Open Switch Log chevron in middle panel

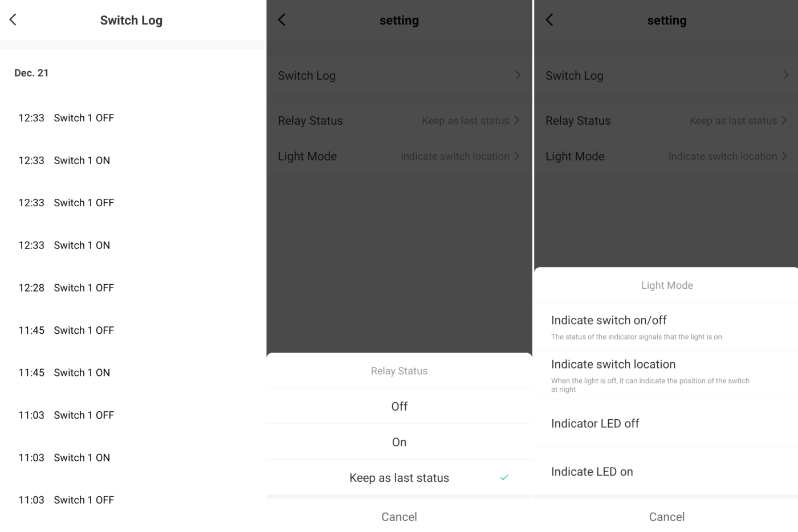[518, 75]
